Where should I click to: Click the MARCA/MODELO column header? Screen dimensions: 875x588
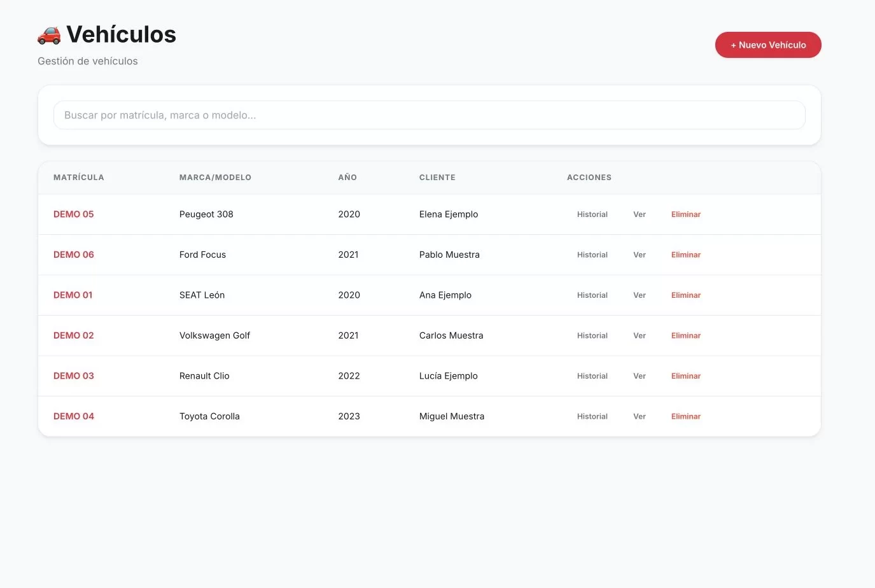click(215, 178)
